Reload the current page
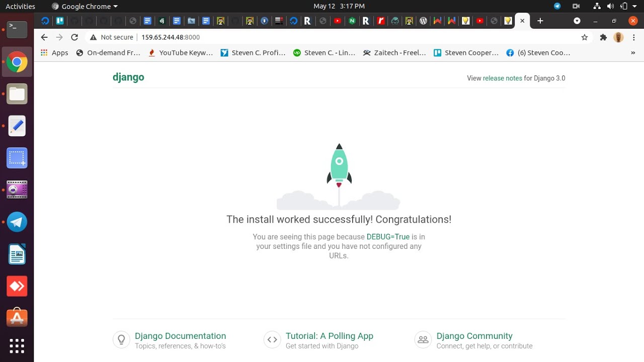 (x=74, y=37)
